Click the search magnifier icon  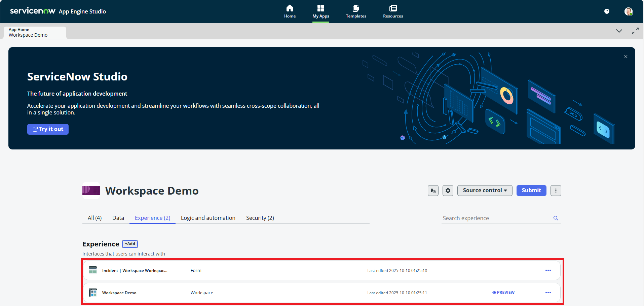[x=556, y=218]
